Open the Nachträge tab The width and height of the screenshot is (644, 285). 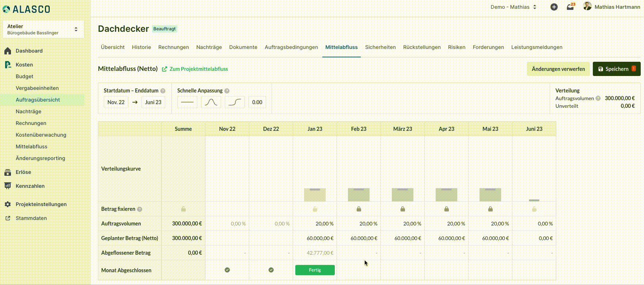click(209, 47)
